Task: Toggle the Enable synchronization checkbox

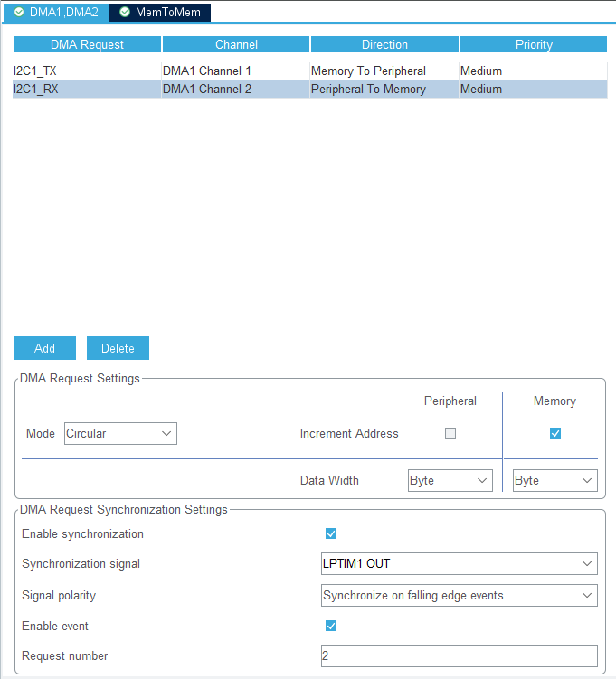Action: tap(331, 533)
